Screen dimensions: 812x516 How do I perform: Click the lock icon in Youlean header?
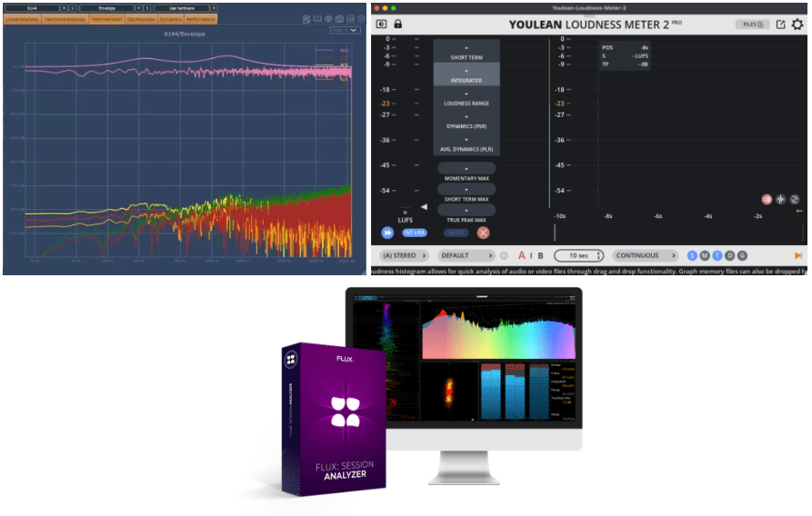397,25
